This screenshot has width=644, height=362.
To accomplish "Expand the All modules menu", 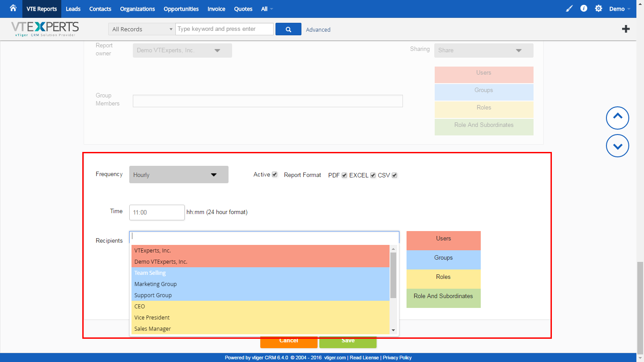I will pyautogui.click(x=267, y=9).
